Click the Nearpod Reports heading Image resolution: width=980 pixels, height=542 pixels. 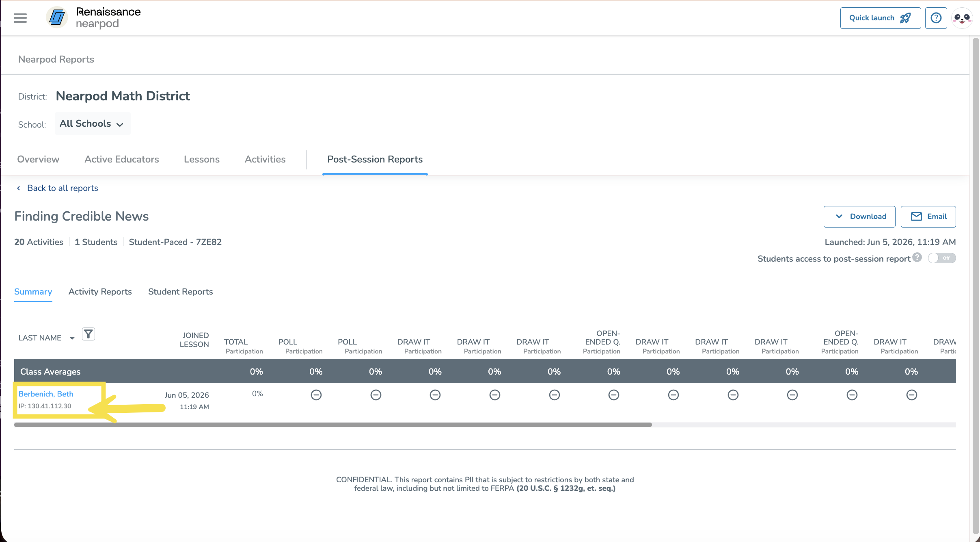[56, 59]
